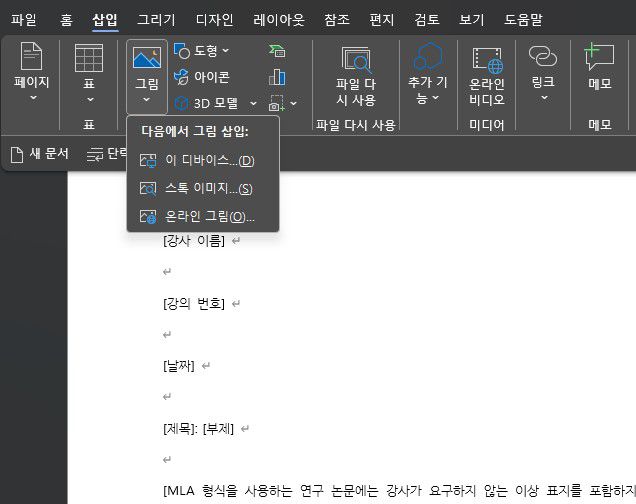
Task: Click the chart insert icon
Action: 277,76
